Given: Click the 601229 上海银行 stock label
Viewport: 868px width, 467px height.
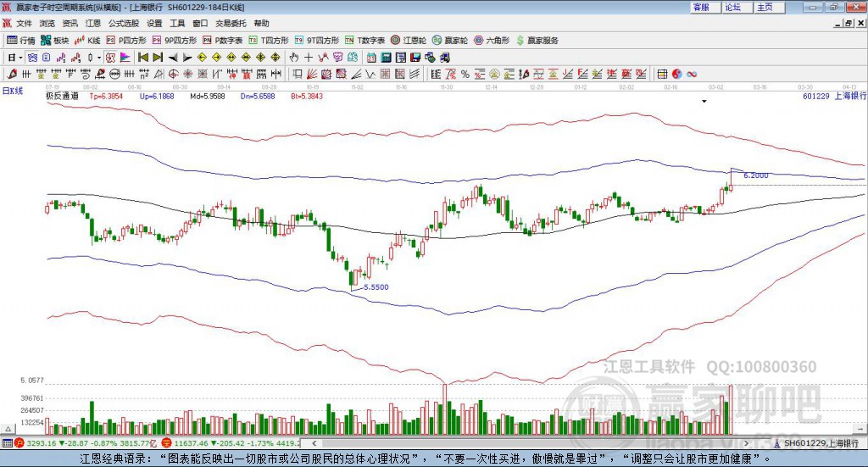Looking at the screenshot, I should [x=834, y=96].
